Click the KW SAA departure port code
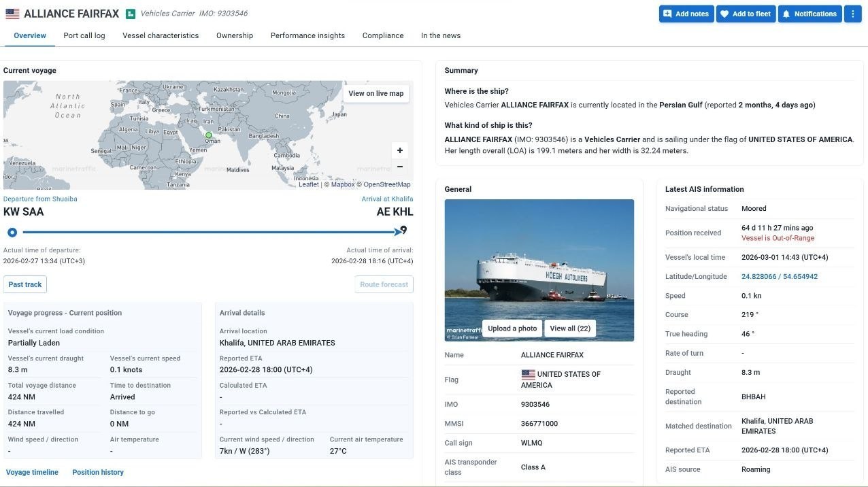The width and height of the screenshot is (868, 487). (24, 212)
